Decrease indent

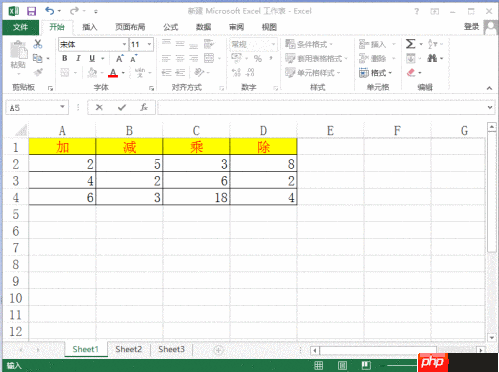click(166, 72)
